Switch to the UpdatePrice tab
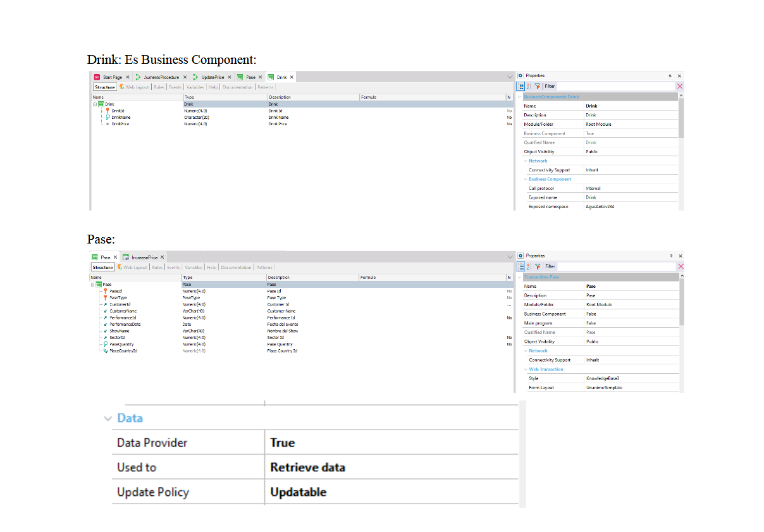This screenshot has height=532, width=764. click(212, 77)
